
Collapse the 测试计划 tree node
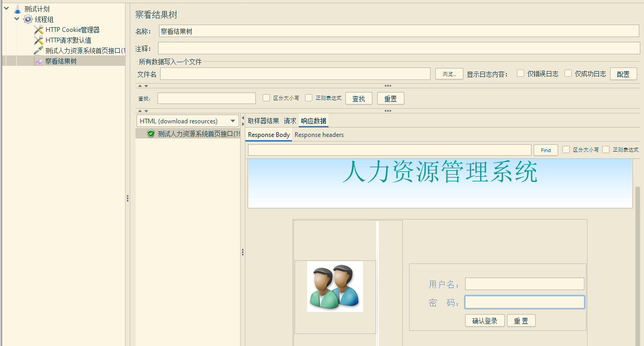[x=6, y=8]
